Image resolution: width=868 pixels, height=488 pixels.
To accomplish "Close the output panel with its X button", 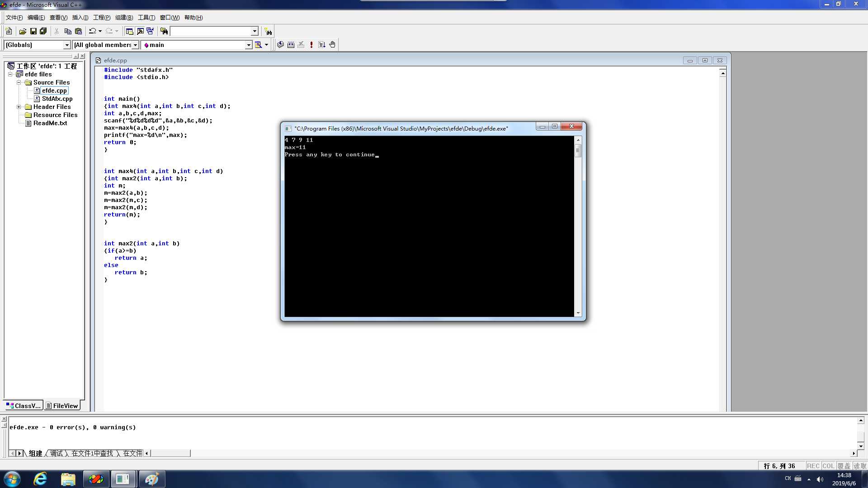I will click(4, 419).
